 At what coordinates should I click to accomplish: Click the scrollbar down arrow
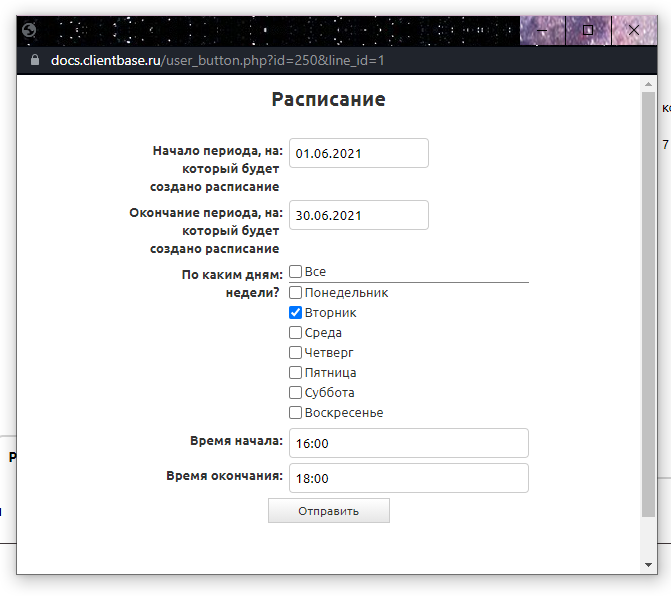coord(649,565)
